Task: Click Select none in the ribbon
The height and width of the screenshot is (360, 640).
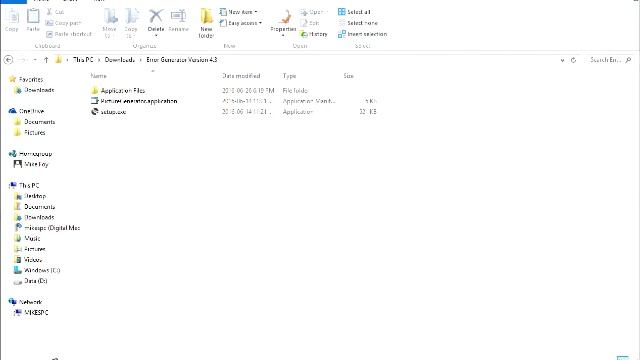Action: pos(358,23)
